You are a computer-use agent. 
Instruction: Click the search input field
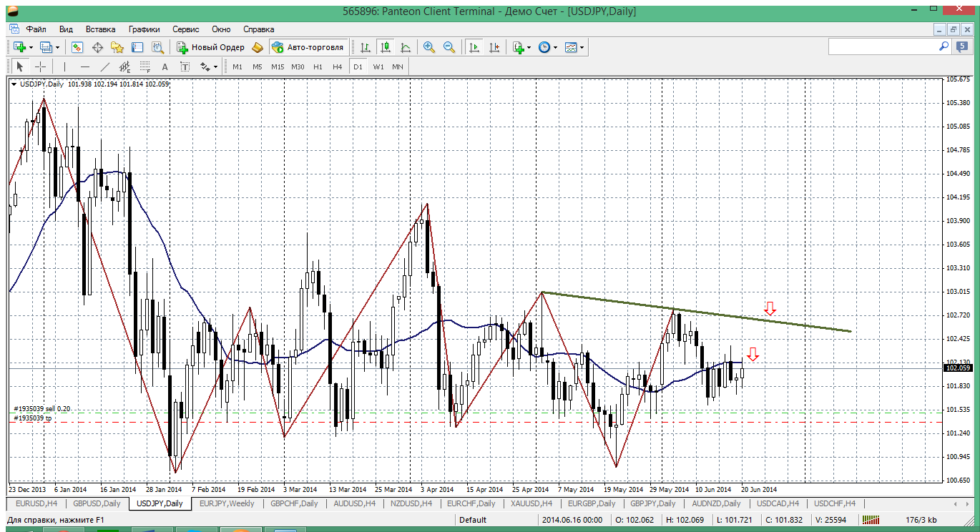pos(882,46)
